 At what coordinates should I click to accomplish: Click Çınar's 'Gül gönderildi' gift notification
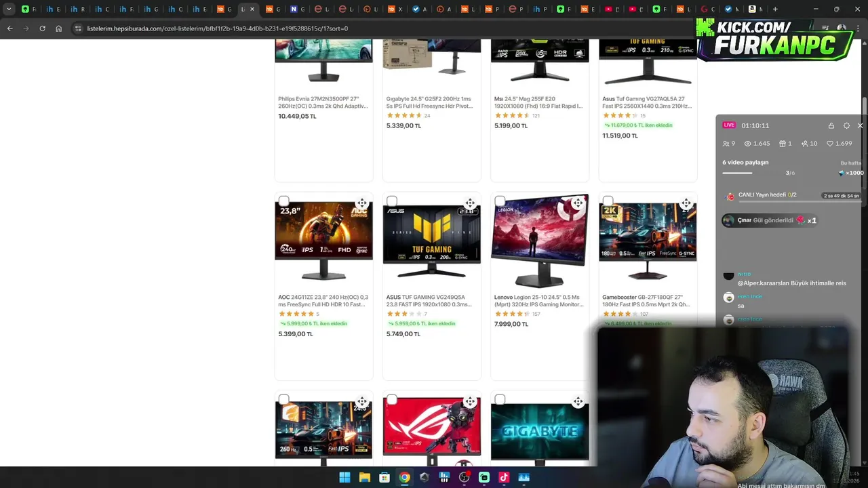point(769,220)
